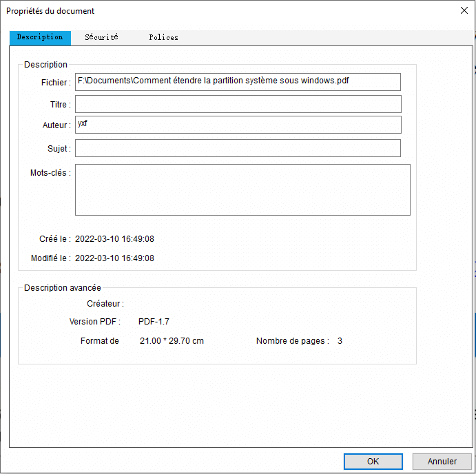Click the Créateur label

[x=105, y=304]
